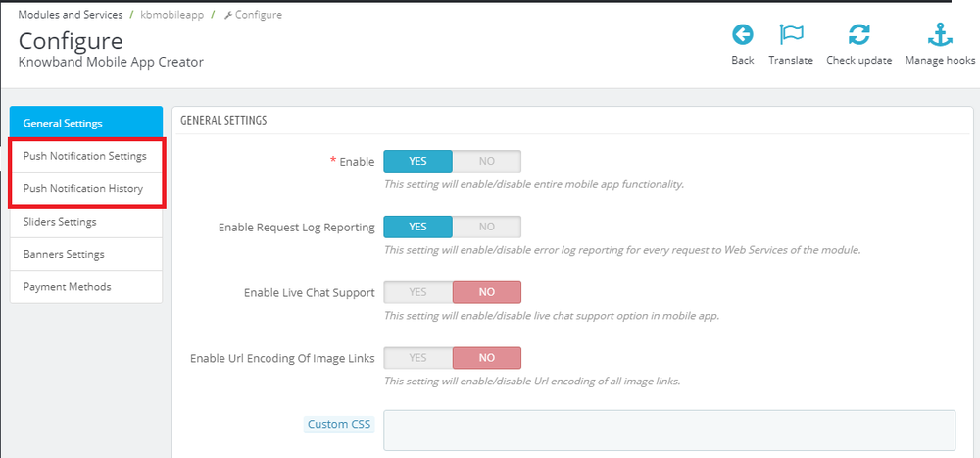Click inside the Custom CSS text area
Viewport: 980px width, 458px height.
pyautogui.click(x=668, y=430)
